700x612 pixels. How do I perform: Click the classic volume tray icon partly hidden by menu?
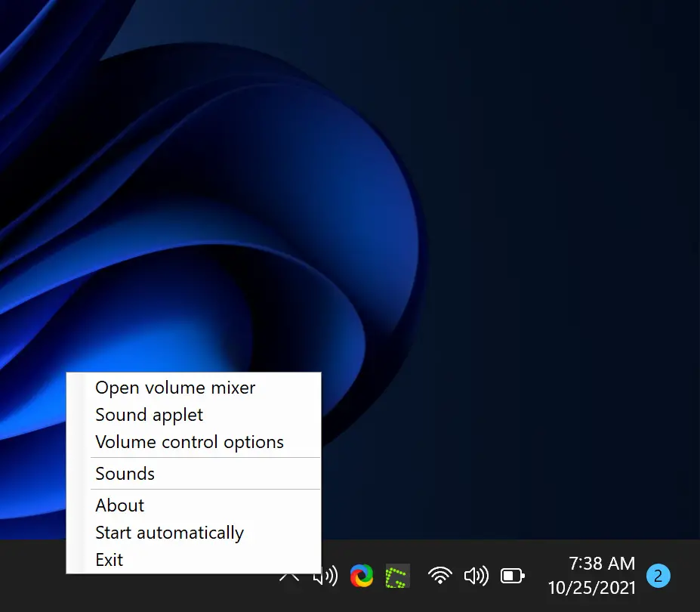[x=325, y=576]
